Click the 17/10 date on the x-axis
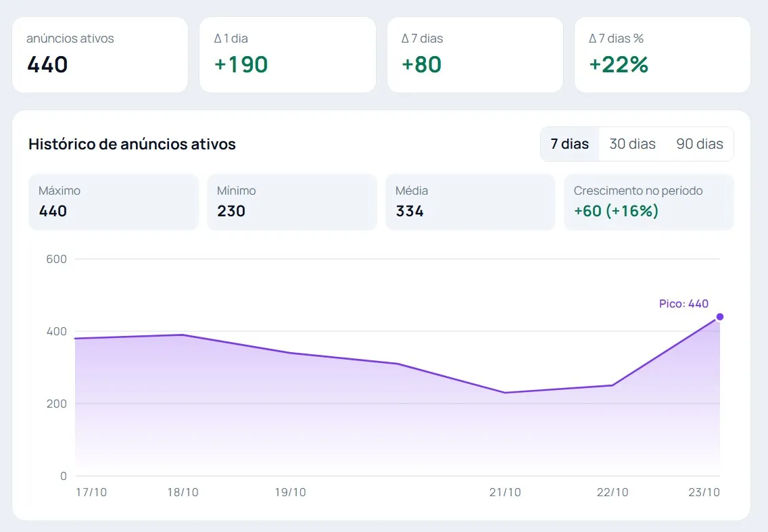Screen dimensions: 768x532 (91, 492)
